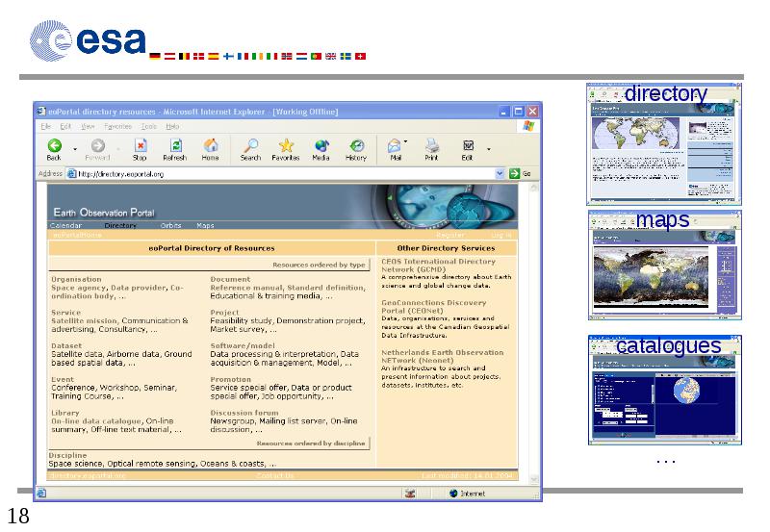Click the Internet zone globe icon
This screenshot has height=532, width=770.
(453, 494)
